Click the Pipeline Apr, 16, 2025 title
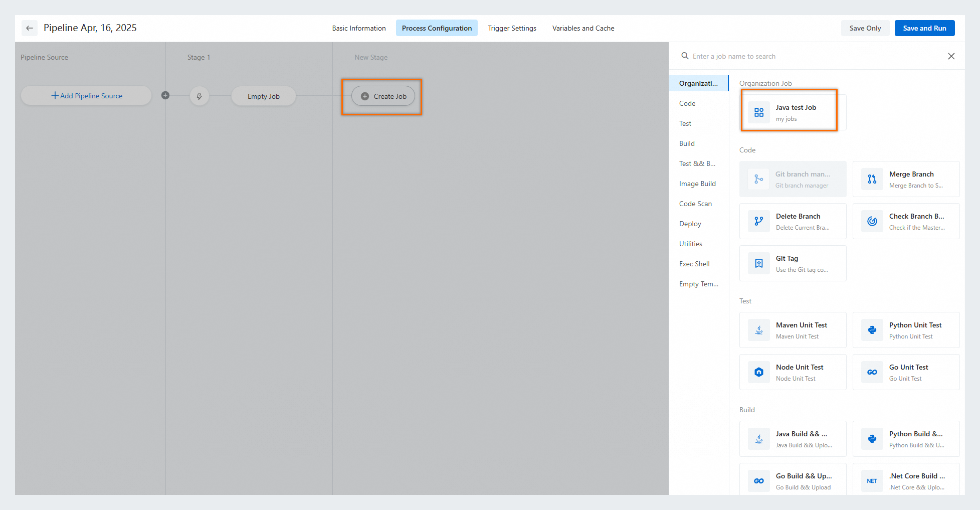 (90, 28)
